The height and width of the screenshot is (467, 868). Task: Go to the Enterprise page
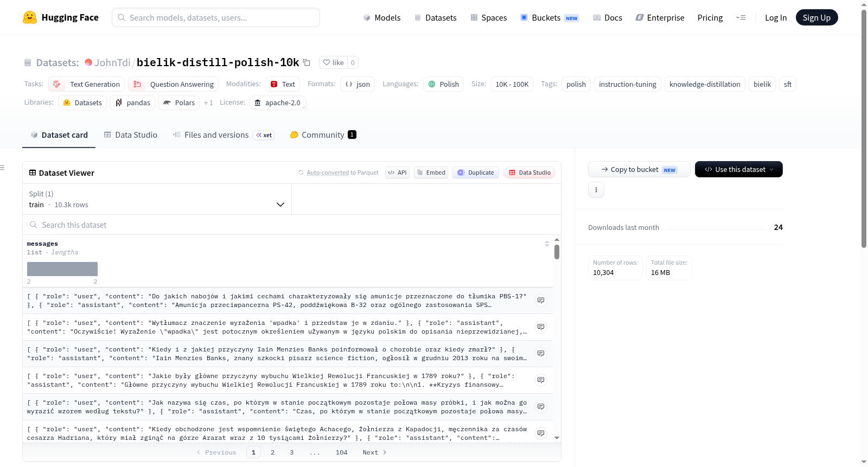[660, 17]
